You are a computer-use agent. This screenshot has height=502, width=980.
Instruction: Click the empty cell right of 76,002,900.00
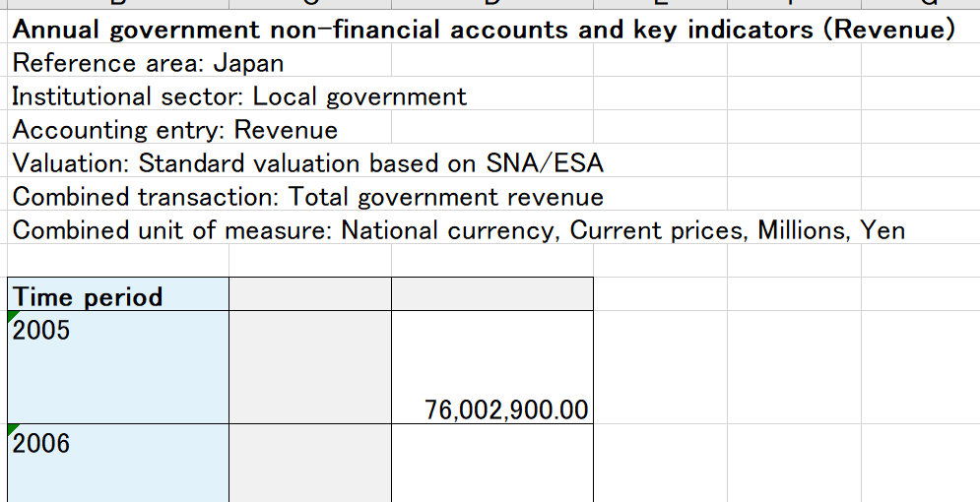tap(660, 367)
